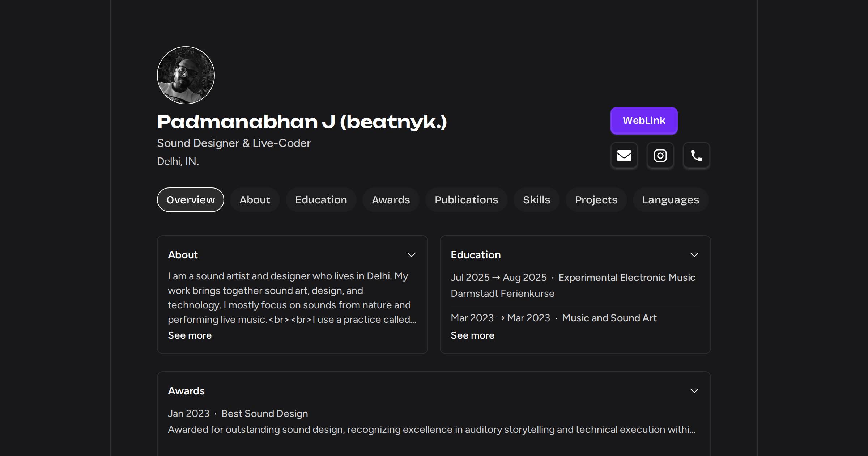This screenshot has width=868, height=456.
Task: Switch to the About tab
Action: click(x=255, y=200)
